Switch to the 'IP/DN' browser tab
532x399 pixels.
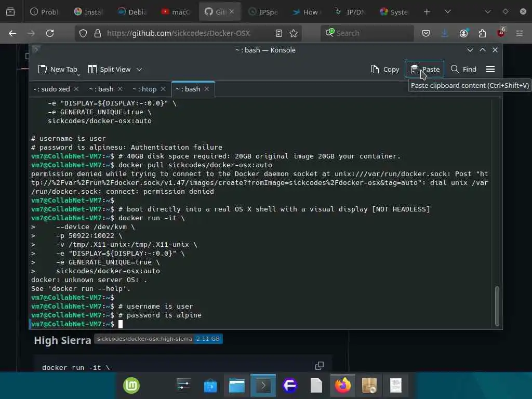click(350, 12)
